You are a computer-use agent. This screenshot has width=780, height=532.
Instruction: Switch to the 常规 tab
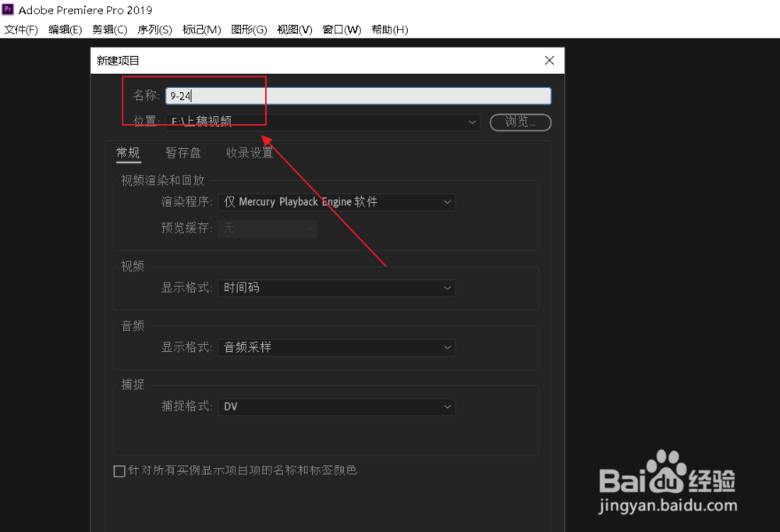(128, 153)
